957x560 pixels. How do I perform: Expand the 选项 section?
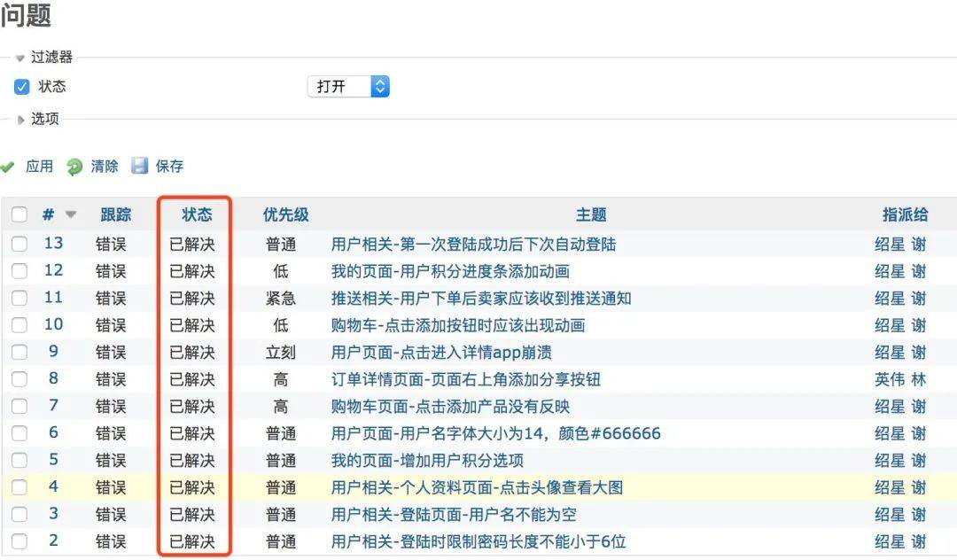(x=20, y=120)
